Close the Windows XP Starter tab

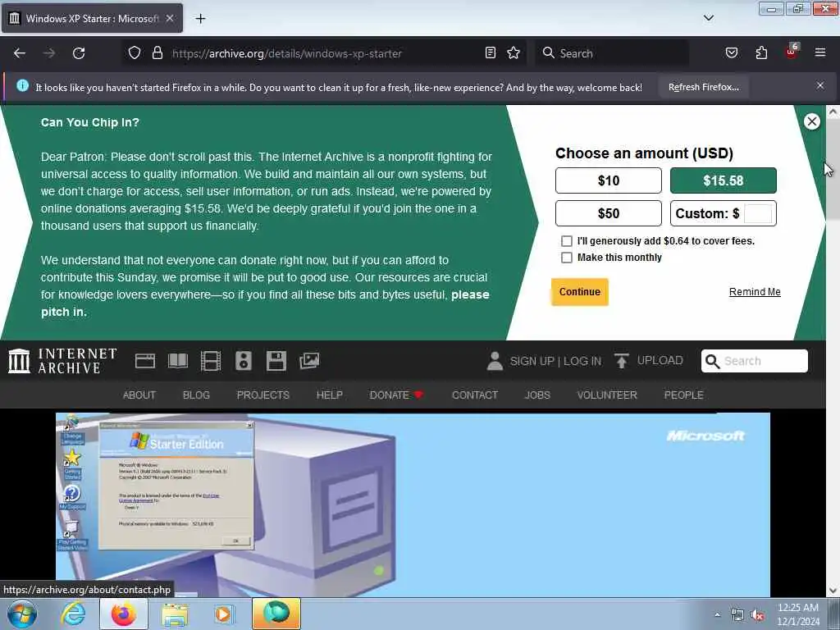[169, 18]
